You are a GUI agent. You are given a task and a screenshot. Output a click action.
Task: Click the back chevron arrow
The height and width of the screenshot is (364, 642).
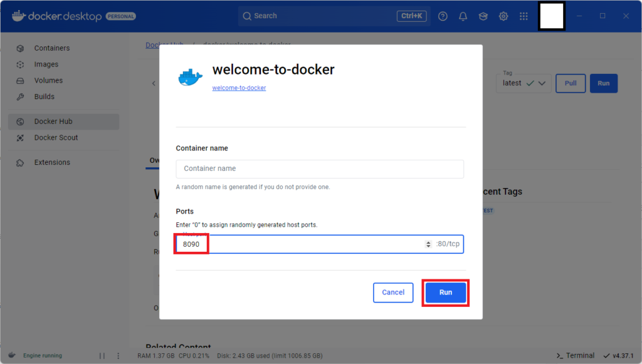(154, 83)
